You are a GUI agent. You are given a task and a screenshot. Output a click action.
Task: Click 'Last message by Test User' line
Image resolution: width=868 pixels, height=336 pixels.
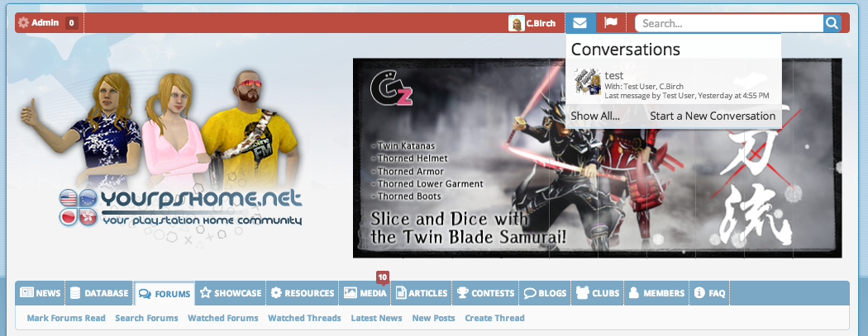[x=686, y=96]
